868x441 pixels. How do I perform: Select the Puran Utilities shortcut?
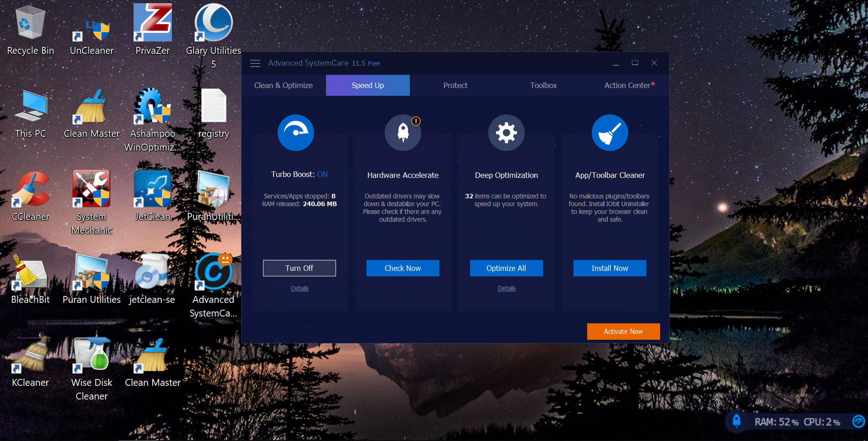pyautogui.click(x=92, y=280)
